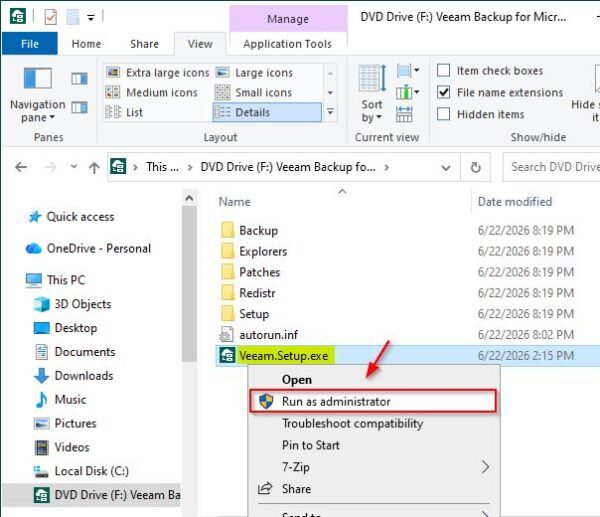
Task: Expand the 7-Zip submenu
Action: coord(373,467)
